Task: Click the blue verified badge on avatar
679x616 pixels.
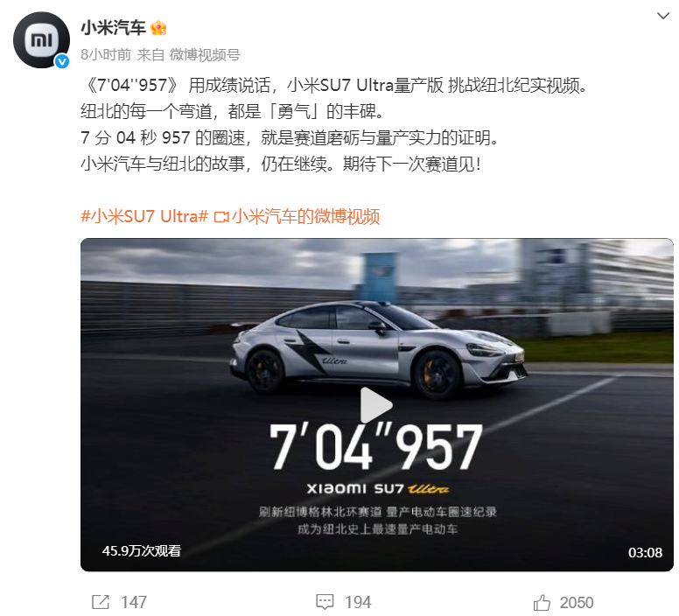Action: coord(62,61)
